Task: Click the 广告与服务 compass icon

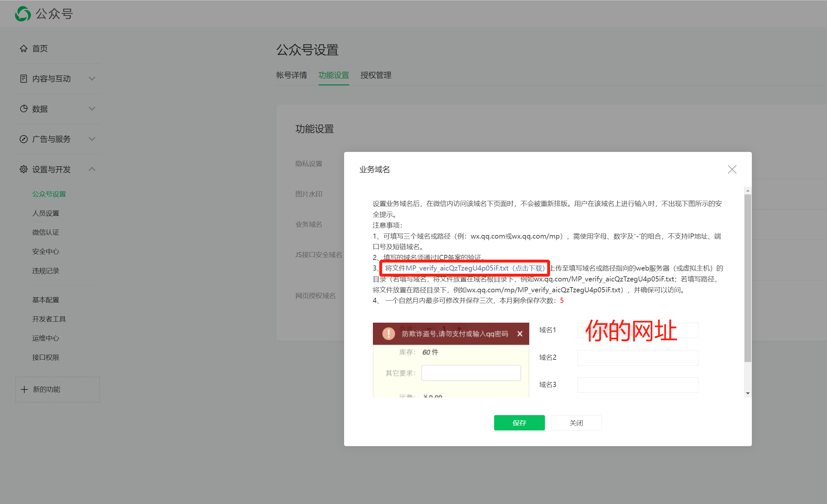Action: coord(23,139)
